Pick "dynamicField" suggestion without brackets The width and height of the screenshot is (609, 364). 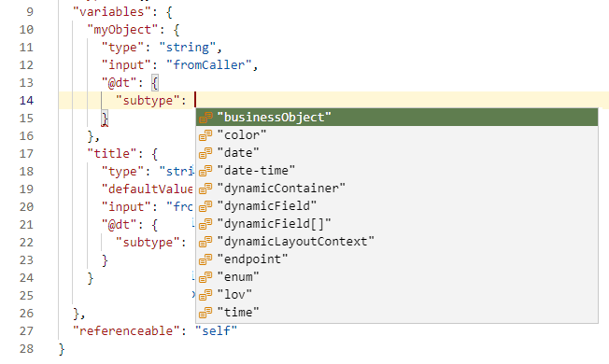397,206
